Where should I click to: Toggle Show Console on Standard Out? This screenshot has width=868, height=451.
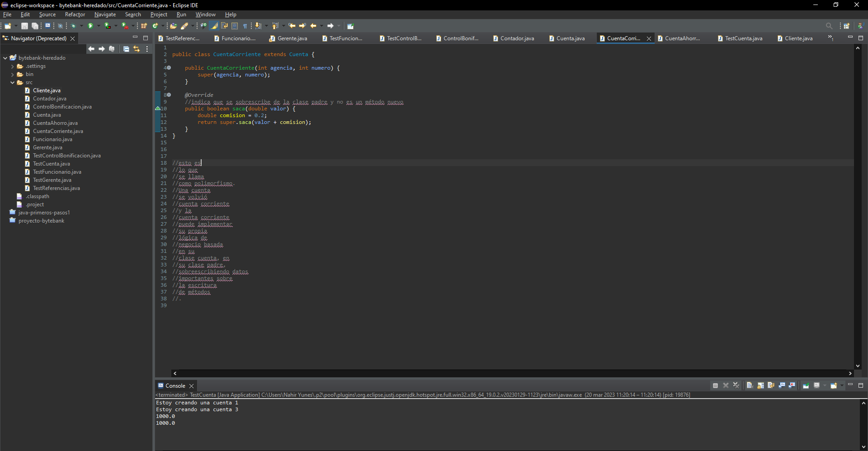(x=782, y=385)
